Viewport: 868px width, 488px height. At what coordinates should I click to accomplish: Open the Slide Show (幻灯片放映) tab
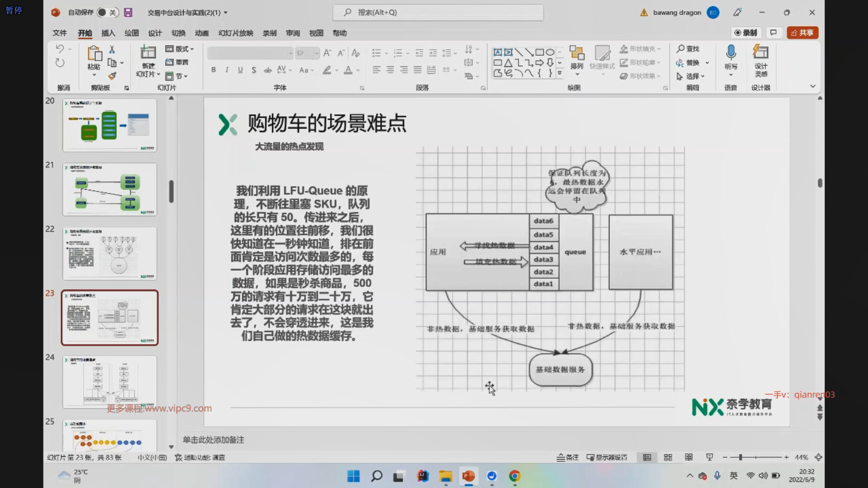(236, 33)
